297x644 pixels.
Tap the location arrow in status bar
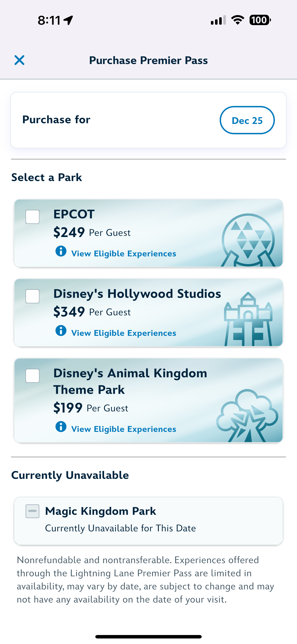68,20
